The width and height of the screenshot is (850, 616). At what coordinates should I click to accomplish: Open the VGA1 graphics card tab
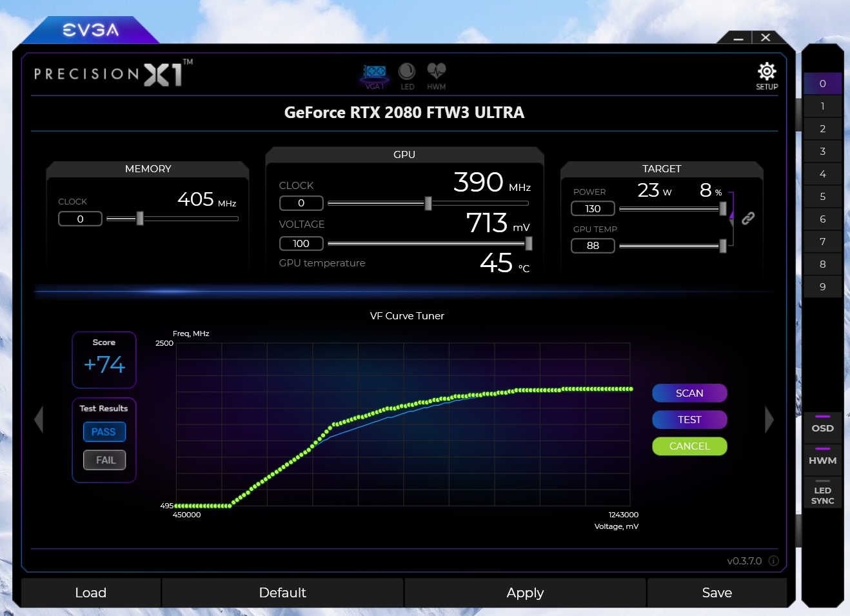click(374, 76)
